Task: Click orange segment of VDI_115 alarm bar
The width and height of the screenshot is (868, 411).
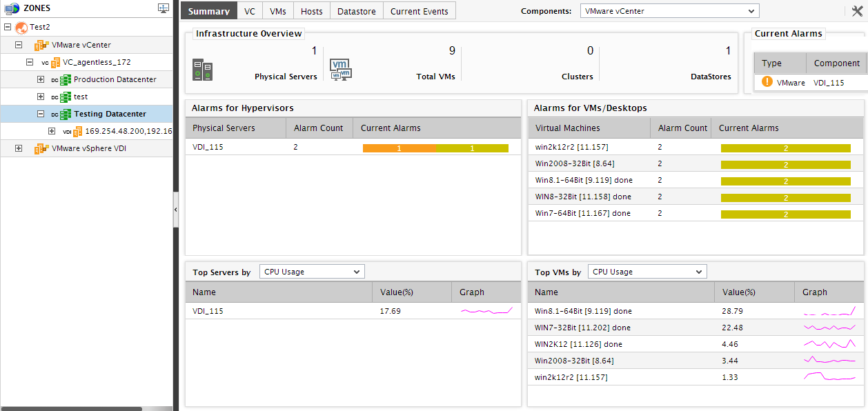Action: click(399, 148)
